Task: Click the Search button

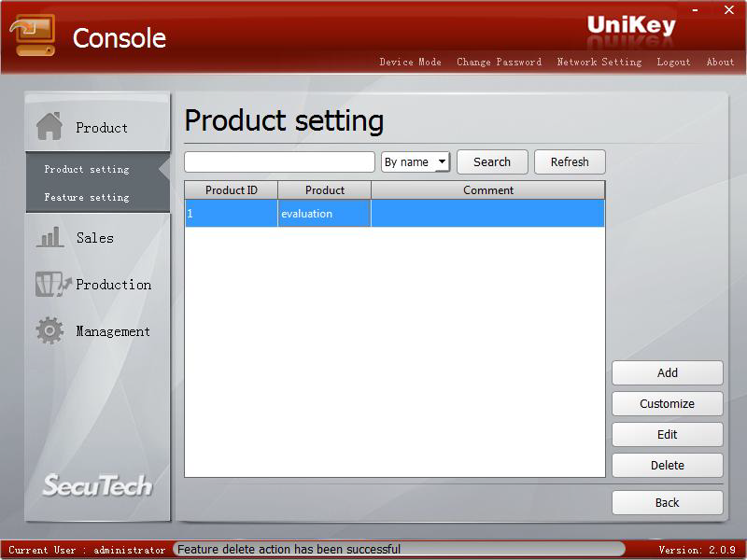Action: point(492,161)
